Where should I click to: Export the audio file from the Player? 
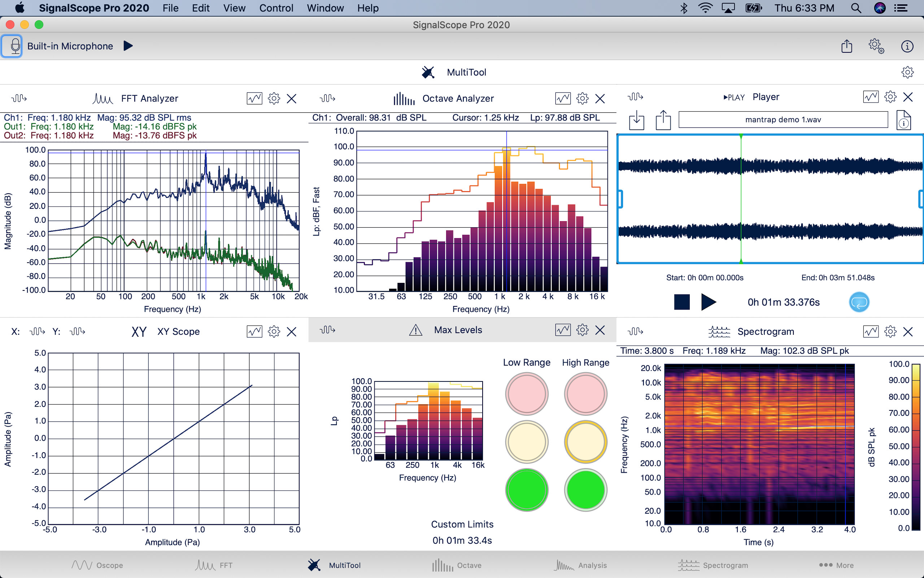[663, 120]
